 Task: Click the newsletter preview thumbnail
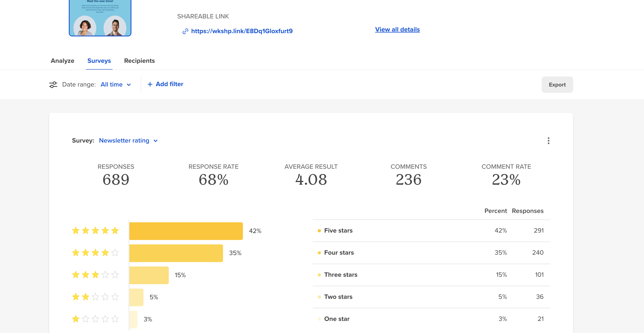point(100,18)
